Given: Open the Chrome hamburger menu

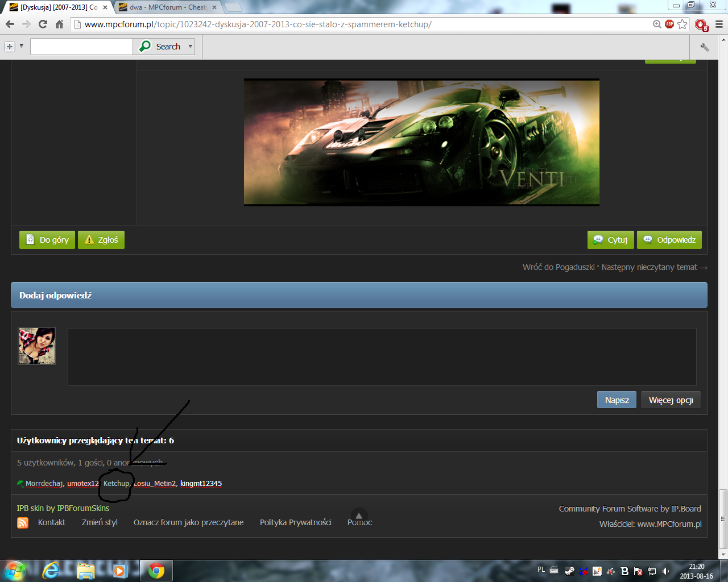Looking at the screenshot, I should pyautogui.click(x=719, y=24).
